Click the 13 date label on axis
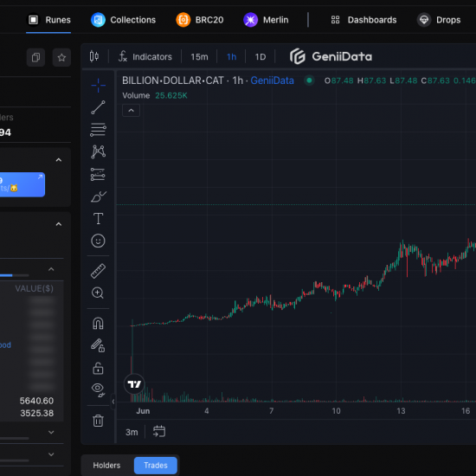476x476 pixels. tap(401, 411)
